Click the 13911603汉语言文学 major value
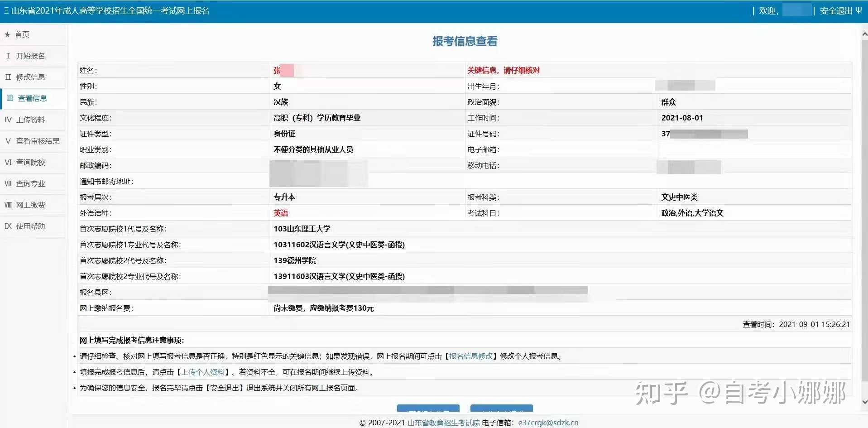Image resolution: width=868 pixels, height=428 pixels. [x=339, y=276]
